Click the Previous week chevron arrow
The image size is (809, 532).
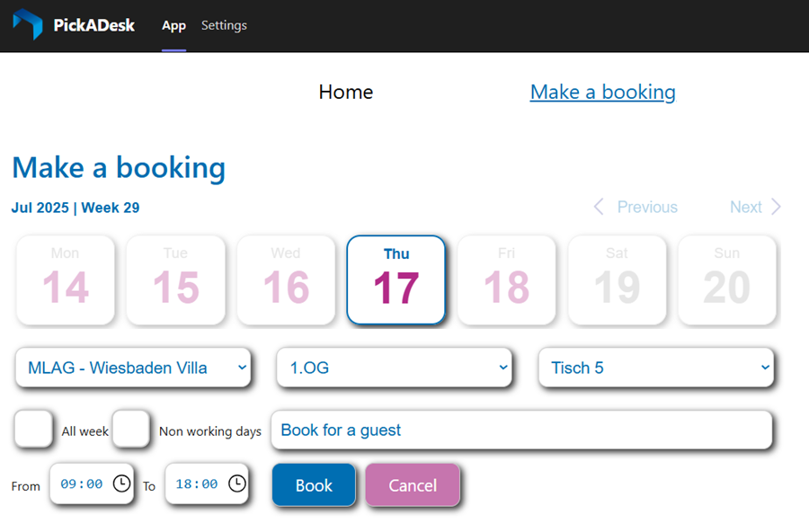point(599,208)
